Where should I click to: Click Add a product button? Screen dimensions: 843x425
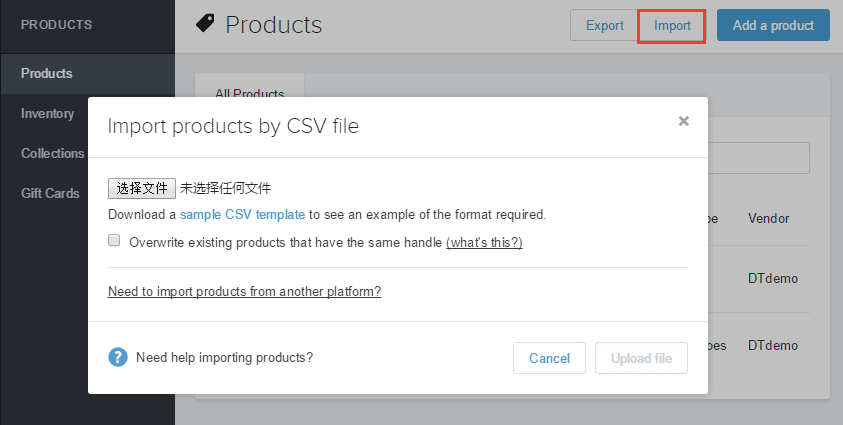coord(773,25)
